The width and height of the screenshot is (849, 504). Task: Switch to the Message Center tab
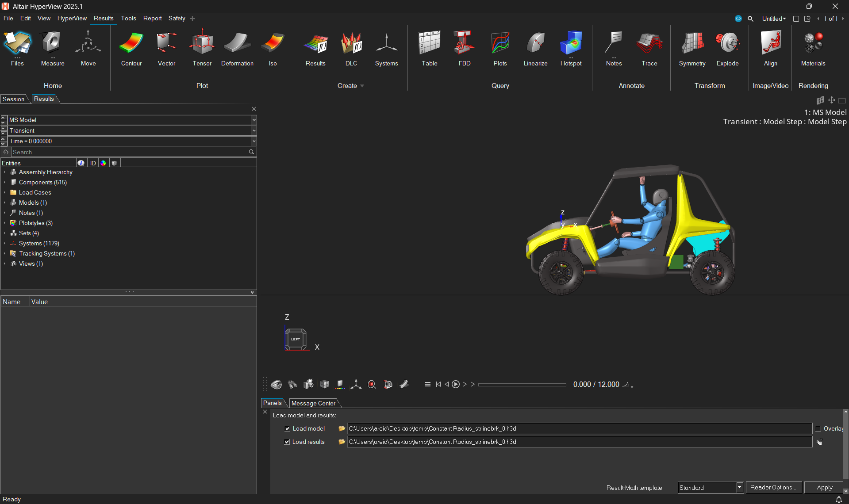(x=313, y=403)
